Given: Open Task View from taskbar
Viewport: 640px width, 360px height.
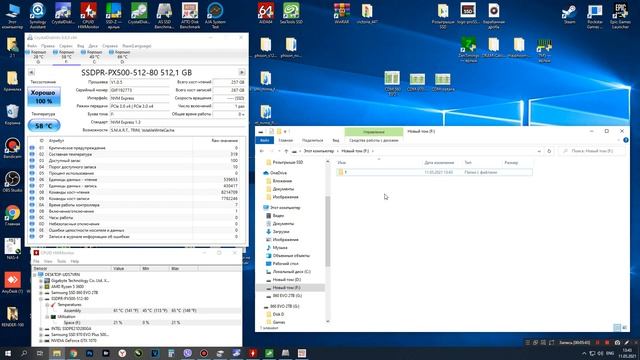Looking at the screenshot, I should pos(40,353).
